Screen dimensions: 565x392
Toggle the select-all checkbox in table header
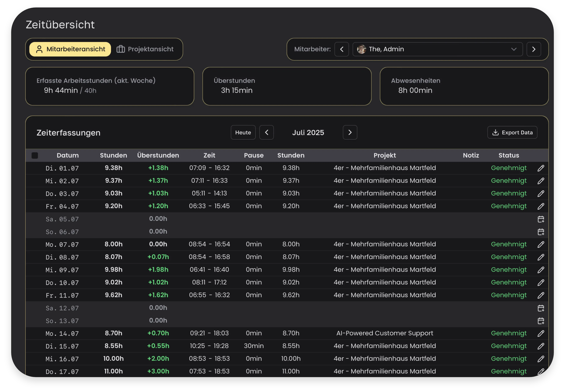coord(35,155)
